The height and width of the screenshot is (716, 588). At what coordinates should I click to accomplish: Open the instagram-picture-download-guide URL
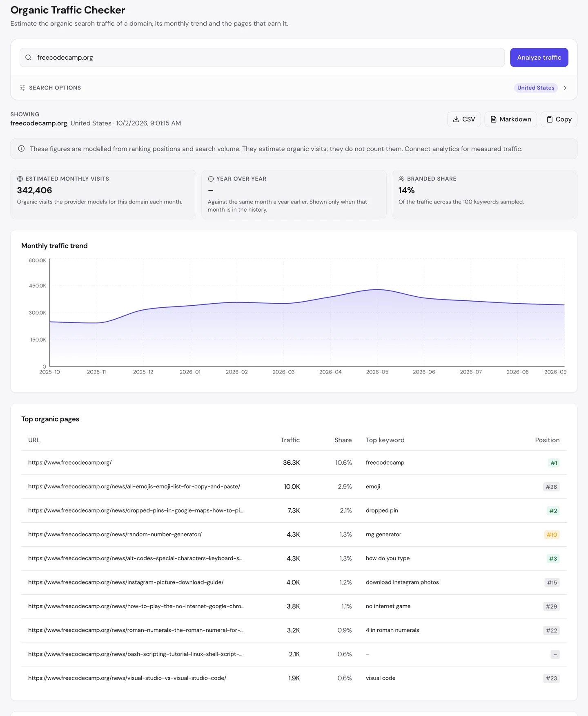pyautogui.click(x=126, y=582)
